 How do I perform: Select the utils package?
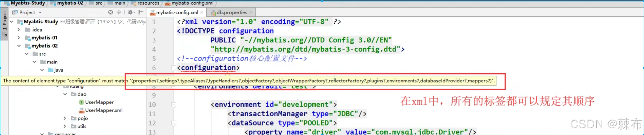tap(82, 126)
